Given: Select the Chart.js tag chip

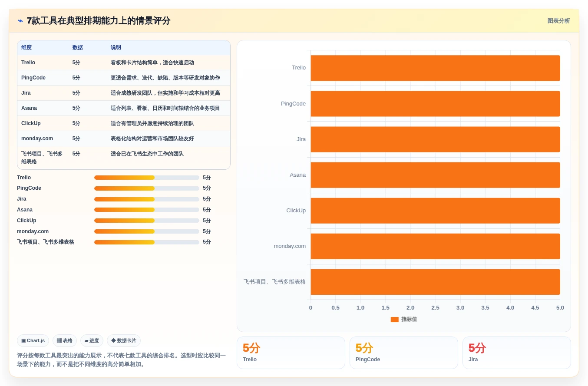Looking at the screenshot, I should click(x=33, y=341).
